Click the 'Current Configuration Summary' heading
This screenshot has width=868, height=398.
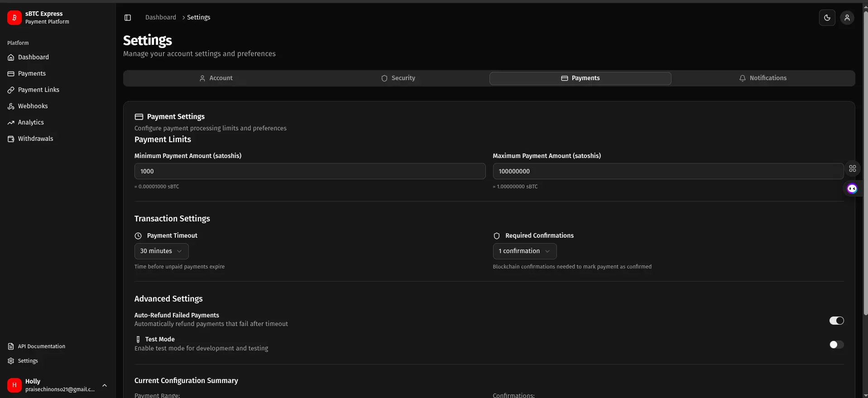click(186, 381)
